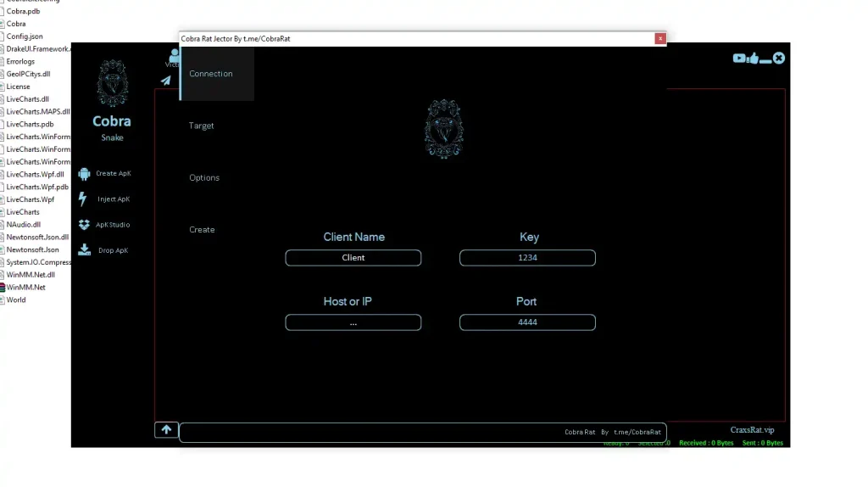Click the Port field showing 4444
The height and width of the screenshot is (487, 868).
pos(527,322)
